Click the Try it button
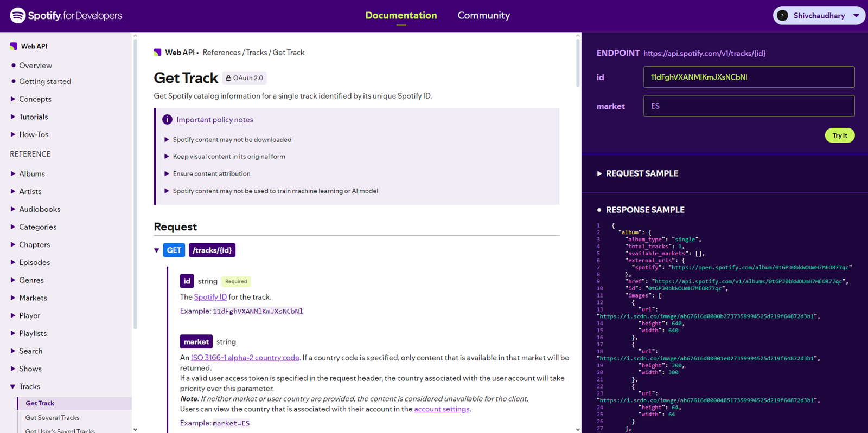This screenshot has height=433, width=868. [x=840, y=135]
